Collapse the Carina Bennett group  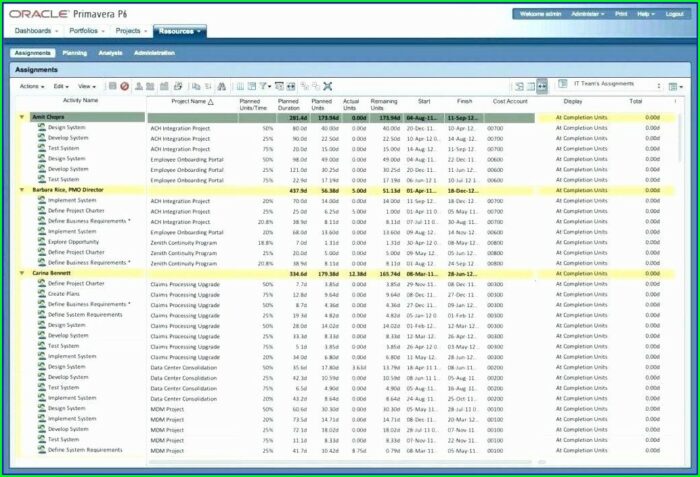(21, 273)
